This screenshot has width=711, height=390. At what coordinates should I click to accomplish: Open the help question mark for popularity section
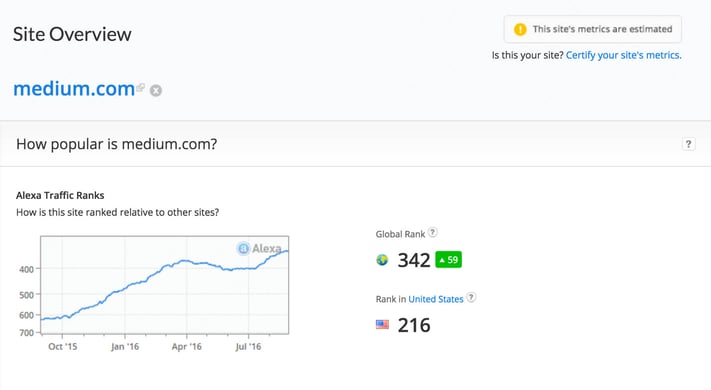688,144
